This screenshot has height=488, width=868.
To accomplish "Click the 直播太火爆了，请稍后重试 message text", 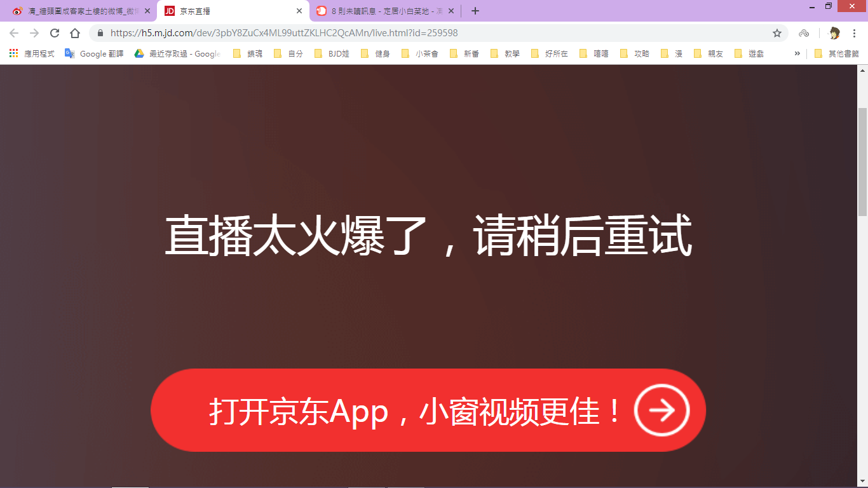I will [x=428, y=236].
